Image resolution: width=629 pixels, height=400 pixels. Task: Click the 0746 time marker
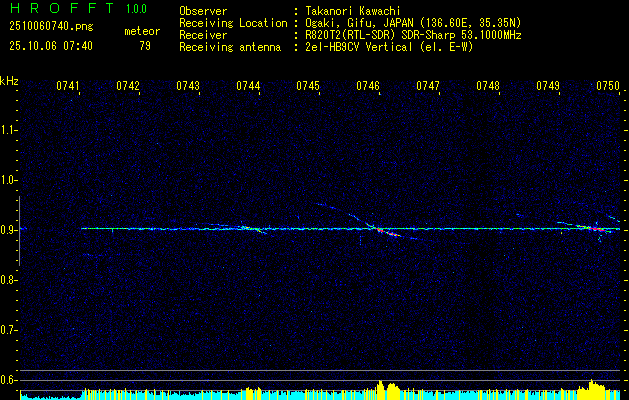click(x=368, y=86)
